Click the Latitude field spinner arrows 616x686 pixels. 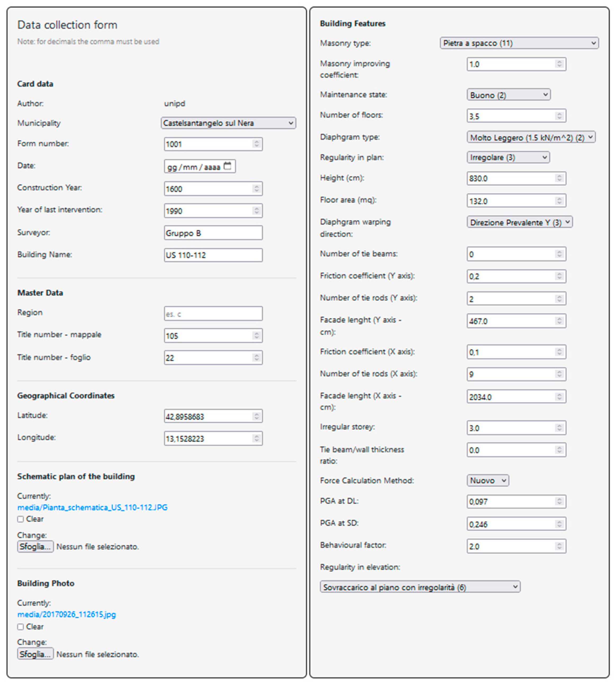257,416
